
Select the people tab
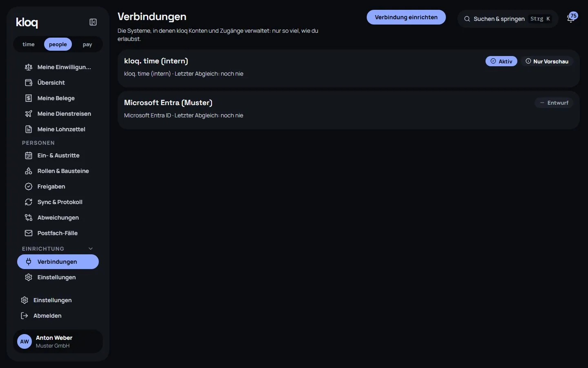click(58, 44)
